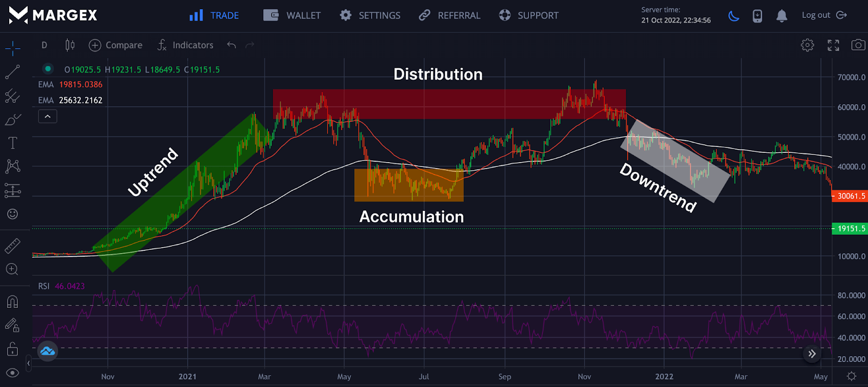Select the Text annotation tool
This screenshot has width=868, height=387.
click(12, 143)
